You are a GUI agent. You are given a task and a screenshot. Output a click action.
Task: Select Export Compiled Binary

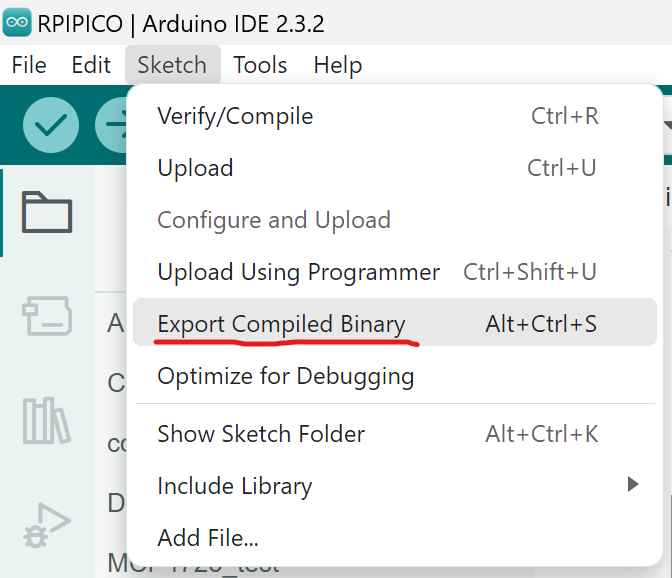395,322
